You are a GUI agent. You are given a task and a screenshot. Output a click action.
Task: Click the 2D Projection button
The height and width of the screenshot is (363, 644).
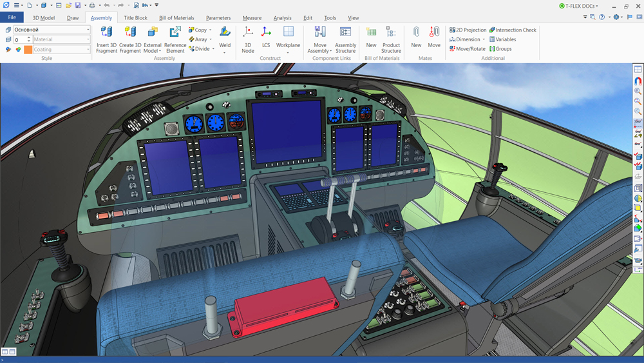pos(468,30)
